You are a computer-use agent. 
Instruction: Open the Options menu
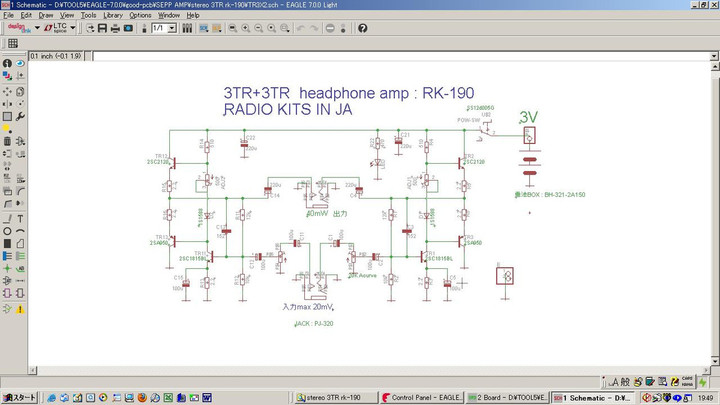(140, 15)
